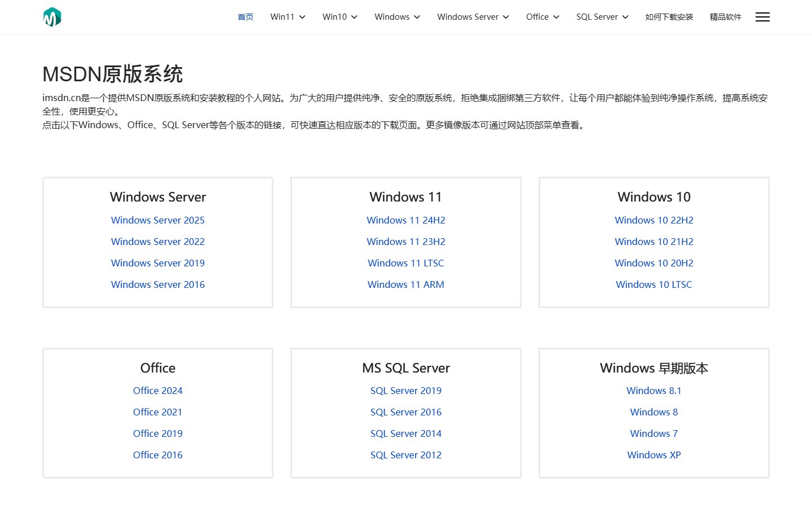Select the 精品软件 menu item
Viewport: 812px width, 508px height.
click(725, 17)
